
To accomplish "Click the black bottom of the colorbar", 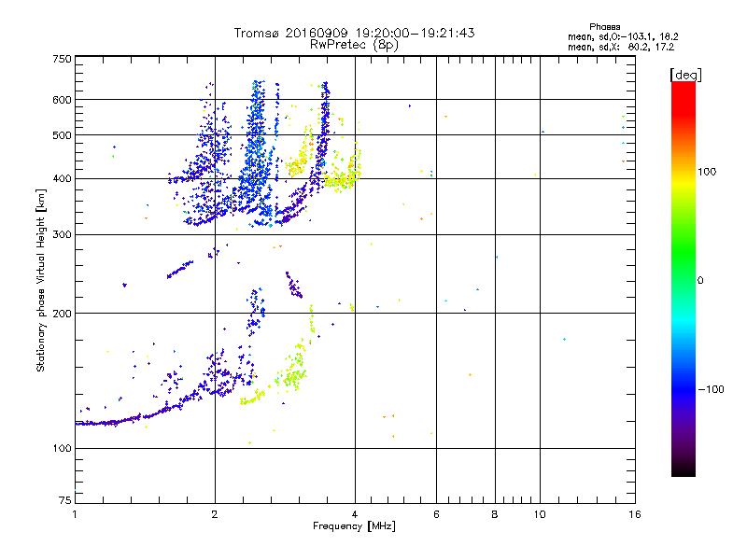I will coord(684,469).
